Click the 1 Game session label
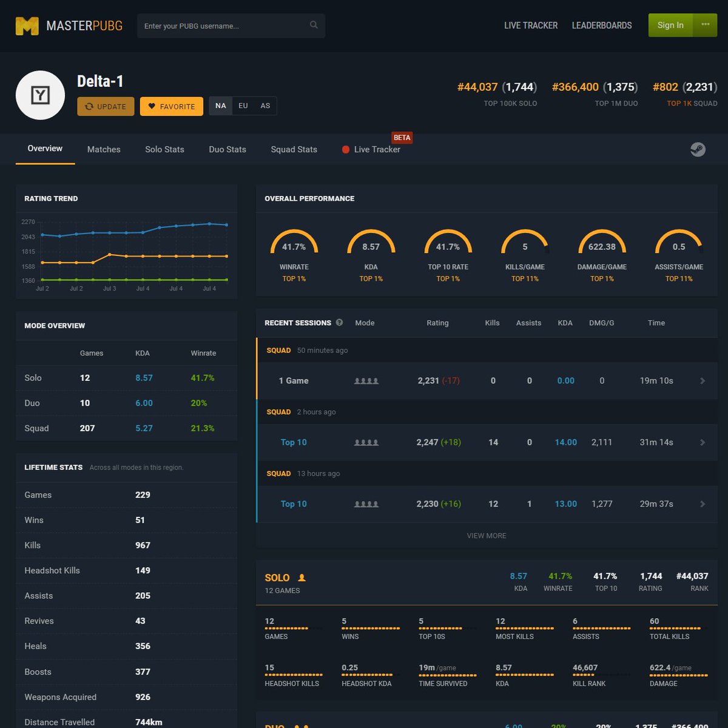 (294, 380)
